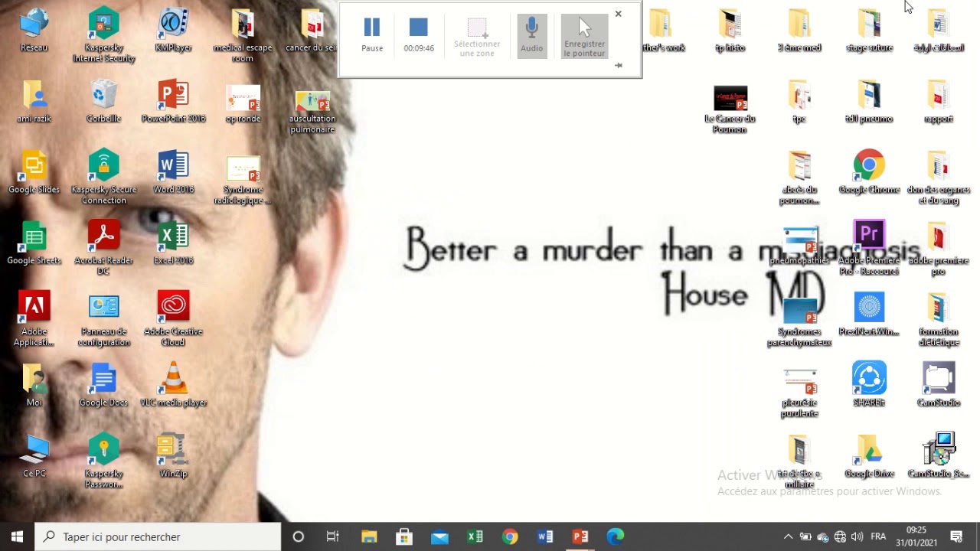This screenshot has width=980, height=551.
Task: Open Microsoft Store taskbar icon
Action: click(404, 536)
